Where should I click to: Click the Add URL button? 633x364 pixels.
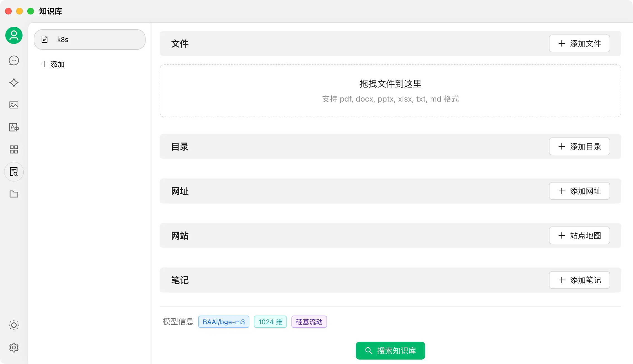point(580,191)
